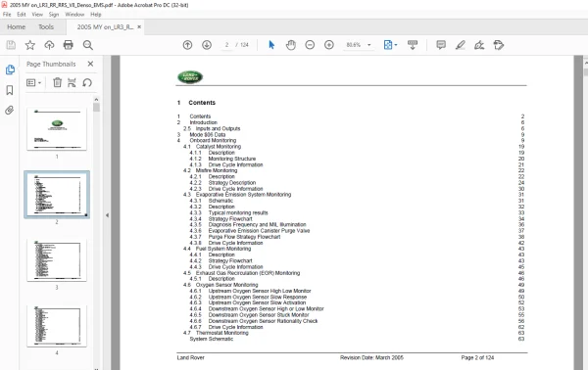The width and height of the screenshot is (588, 370).
Task: Click 'System Schematic' contents entry
Action: [211, 339]
